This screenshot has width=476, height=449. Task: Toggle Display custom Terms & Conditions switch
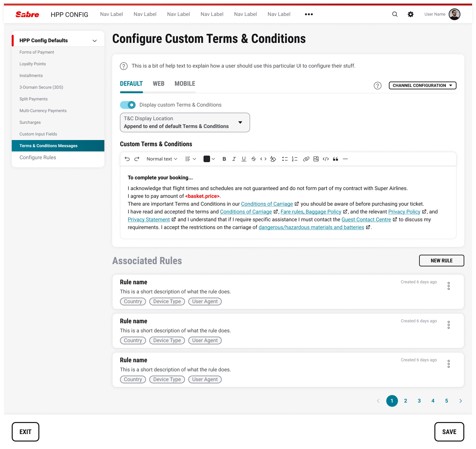coord(128,105)
